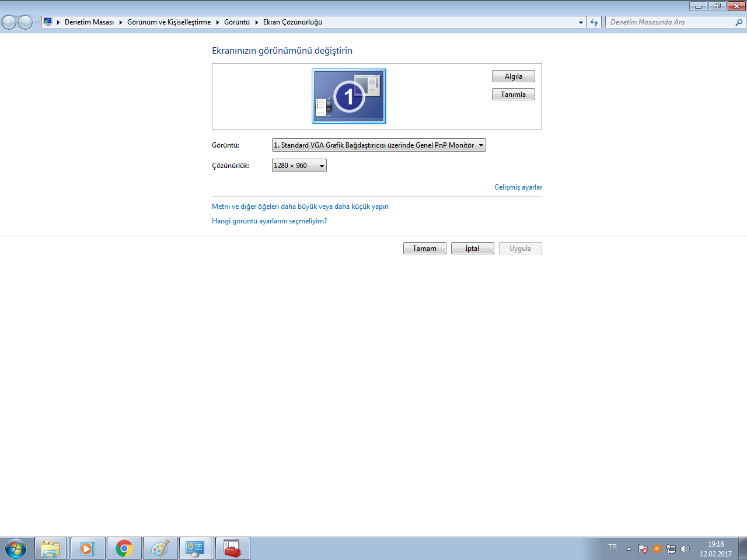Select the Control Panel taskbar button

(x=195, y=549)
